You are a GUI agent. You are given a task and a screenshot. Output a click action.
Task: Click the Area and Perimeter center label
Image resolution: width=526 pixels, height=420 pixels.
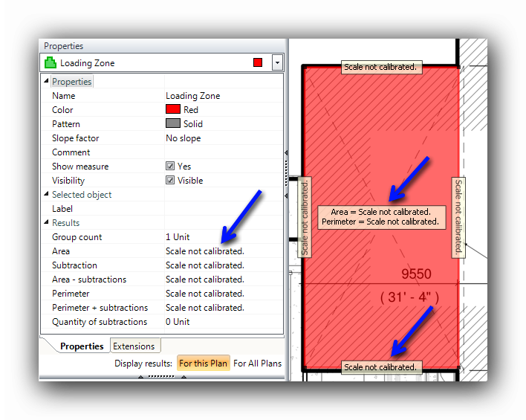(x=381, y=217)
